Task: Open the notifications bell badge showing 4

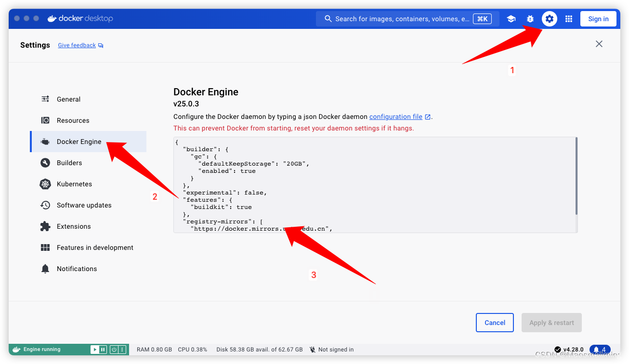Action: [x=600, y=350]
